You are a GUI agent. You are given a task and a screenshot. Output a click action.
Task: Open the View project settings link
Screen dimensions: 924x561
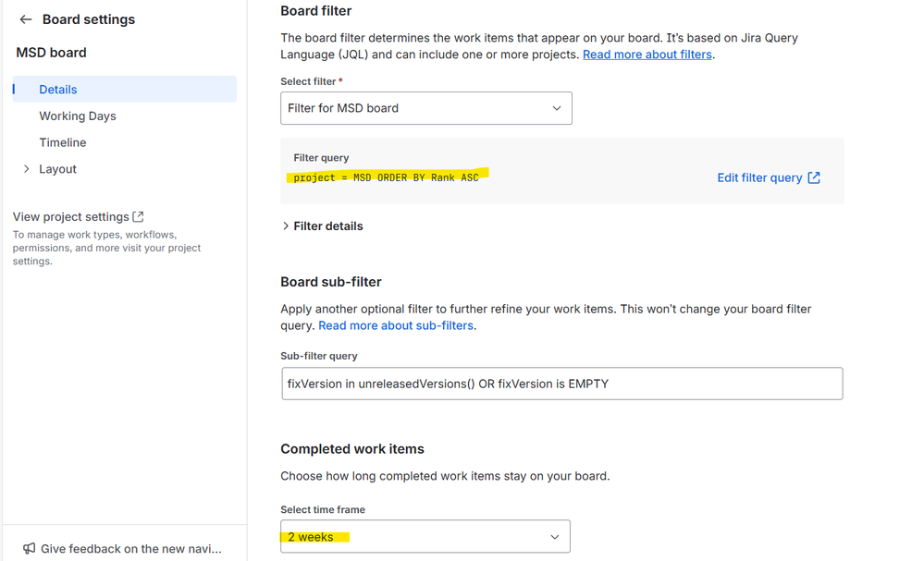(x=71, y=216)
